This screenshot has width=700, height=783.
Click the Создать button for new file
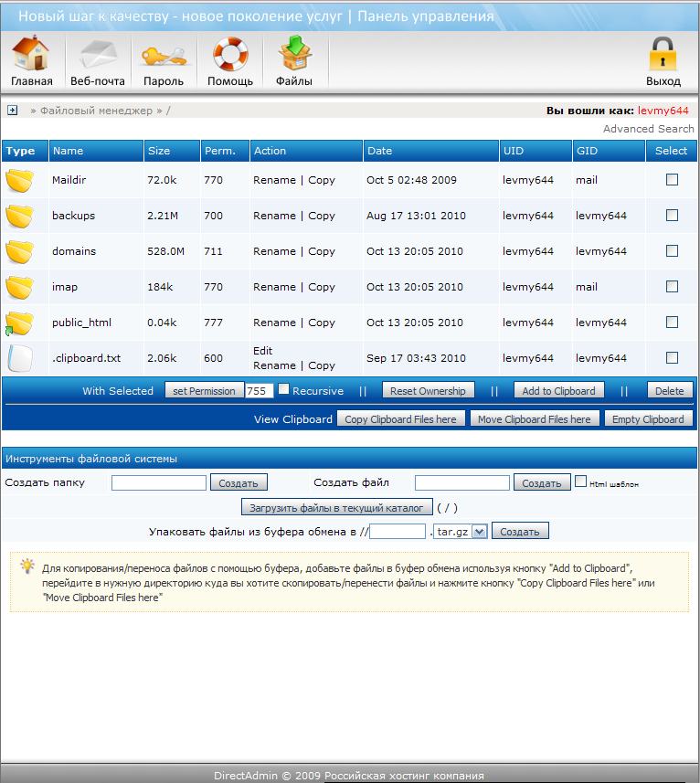(x=542, y=483)
